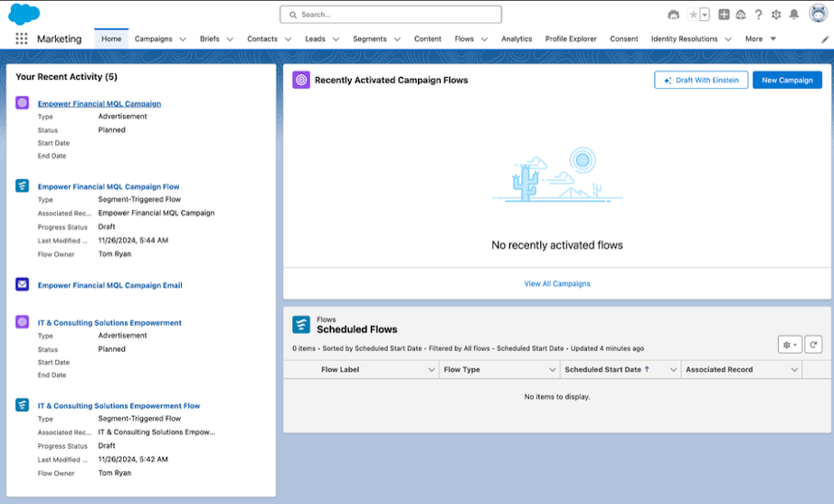Screen dimensions: 834x504
Task: Click the Draft With Einstein button
Action: tap(701, 80)
